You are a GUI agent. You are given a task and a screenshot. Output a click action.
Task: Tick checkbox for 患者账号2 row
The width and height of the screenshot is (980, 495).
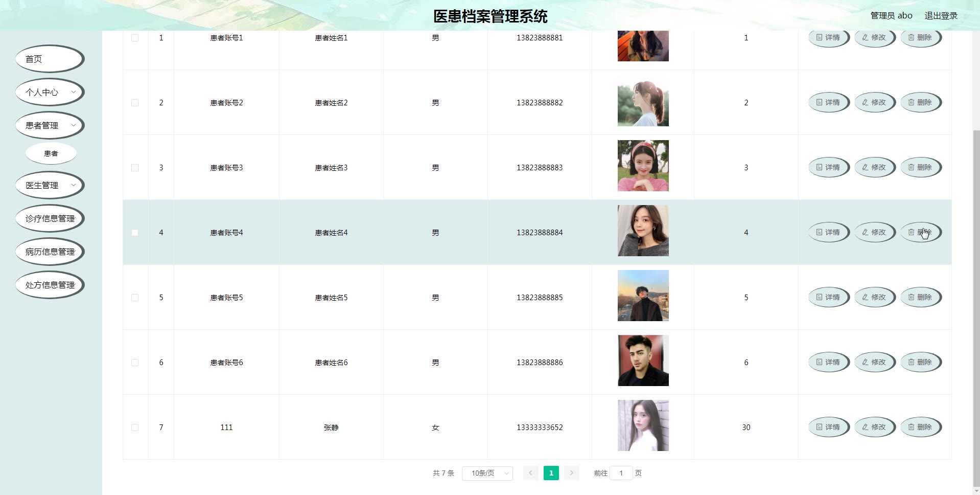(x=135, y=103)
